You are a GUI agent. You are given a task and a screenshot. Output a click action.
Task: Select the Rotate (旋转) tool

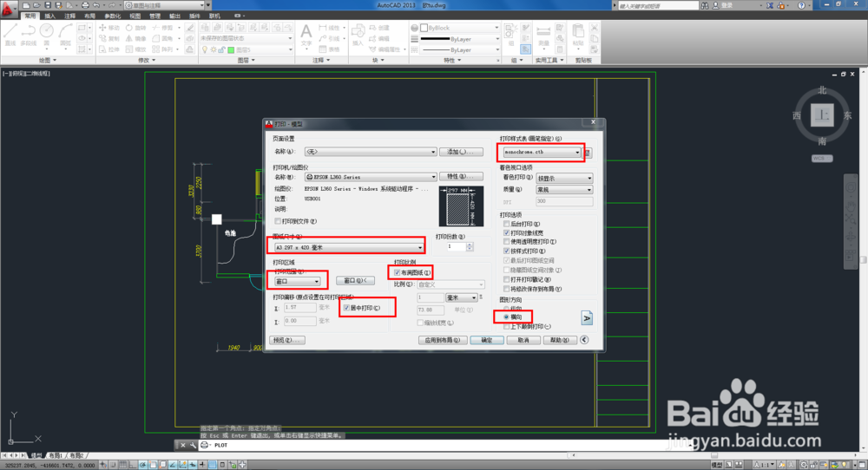(135, 28)
